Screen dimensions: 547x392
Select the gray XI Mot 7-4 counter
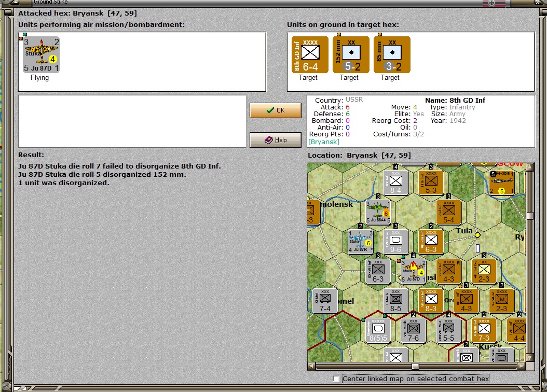[325, 300]
